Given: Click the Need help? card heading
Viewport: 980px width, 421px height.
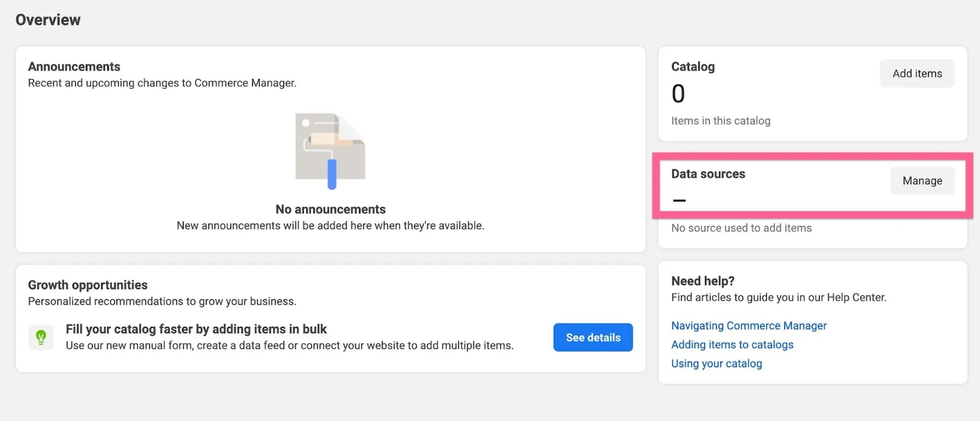Looking at the screenshot, I should (x=703, y=281).
